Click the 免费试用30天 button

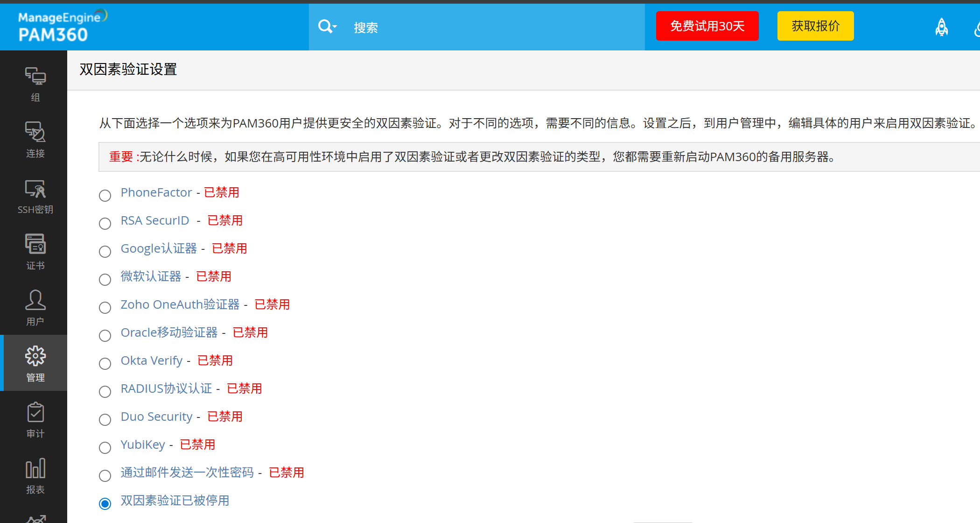tap(707, 26)
